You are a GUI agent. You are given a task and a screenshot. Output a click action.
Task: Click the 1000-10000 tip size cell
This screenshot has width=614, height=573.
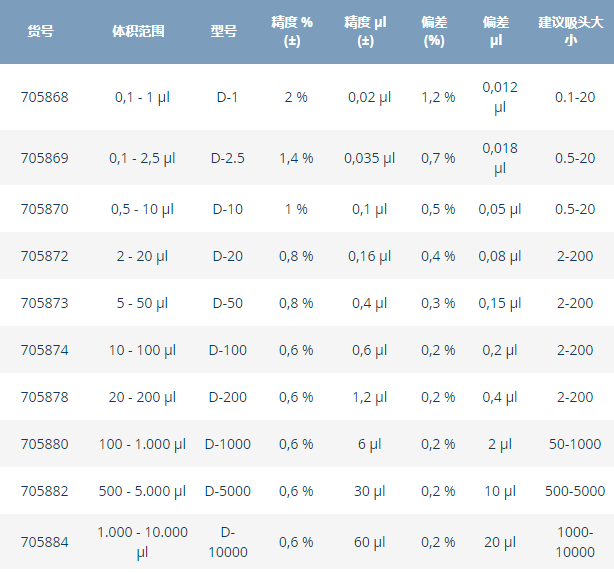[575, 542]
